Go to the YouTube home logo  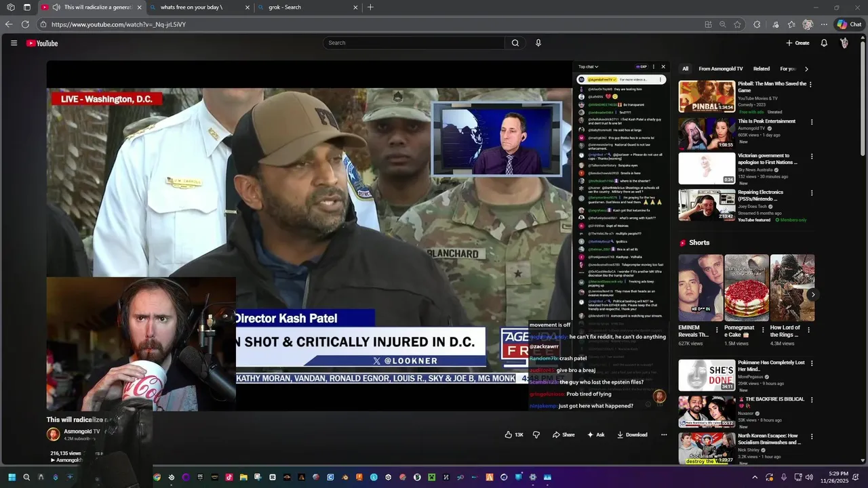coord(42,43)
